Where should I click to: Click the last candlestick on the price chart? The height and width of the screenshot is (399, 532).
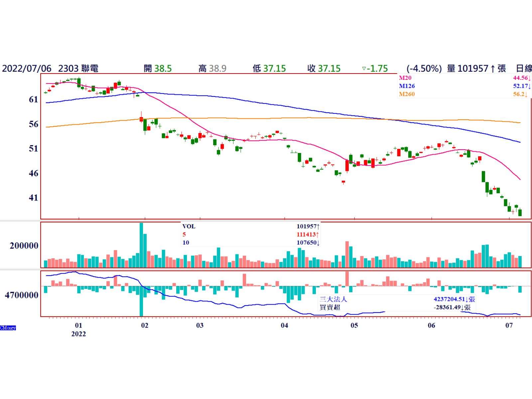(x=520, y=212)
